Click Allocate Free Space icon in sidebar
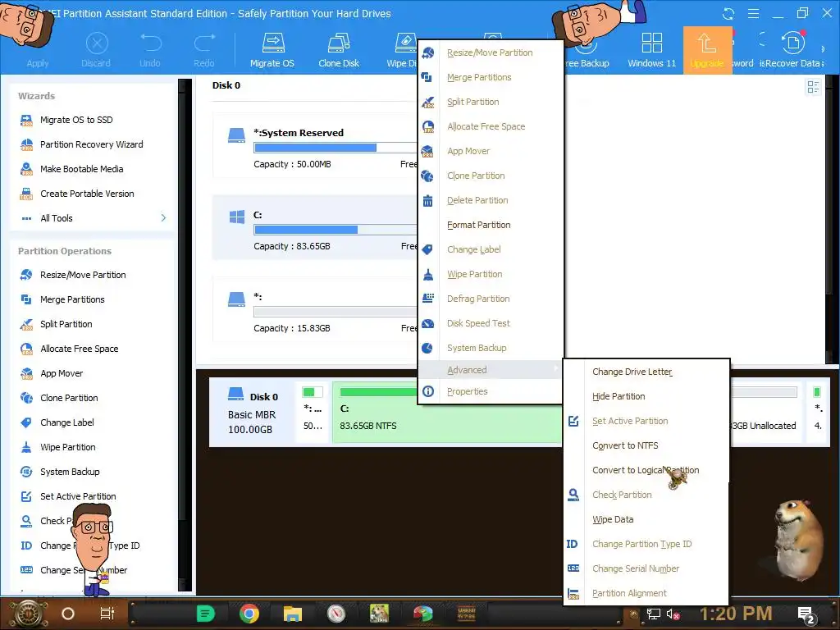 coord(26,349)
